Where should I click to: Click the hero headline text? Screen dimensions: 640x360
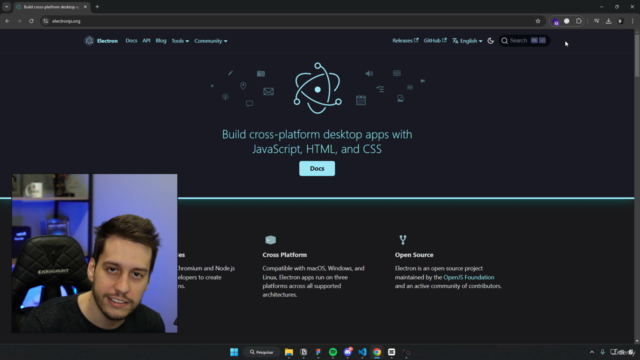pyautogui.click(x=317, y=141)
